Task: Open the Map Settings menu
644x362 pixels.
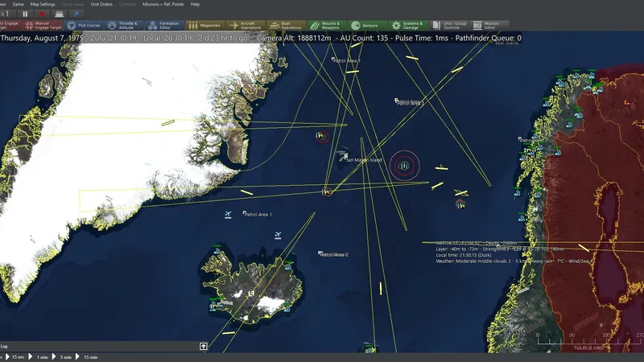Action: pyautogui.click(x=43, y=4)
